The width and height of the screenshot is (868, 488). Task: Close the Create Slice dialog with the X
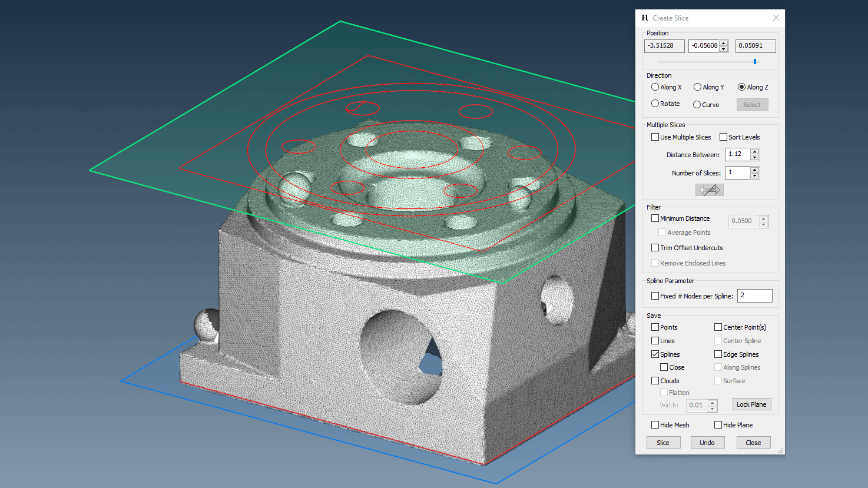[x=776, y=18]
